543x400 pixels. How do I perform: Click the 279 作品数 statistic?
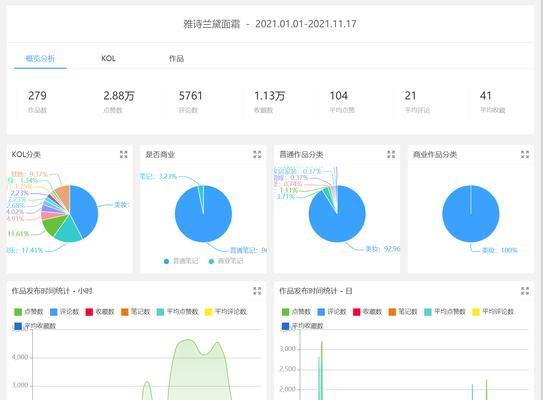[37, 101]
